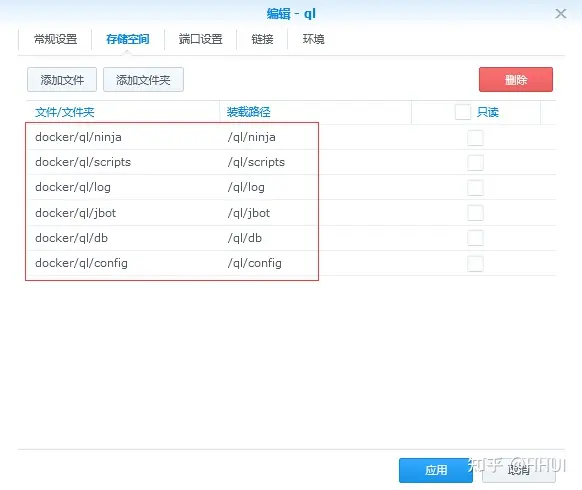Select the 存储空间 tab

click(x=128, y=39)
